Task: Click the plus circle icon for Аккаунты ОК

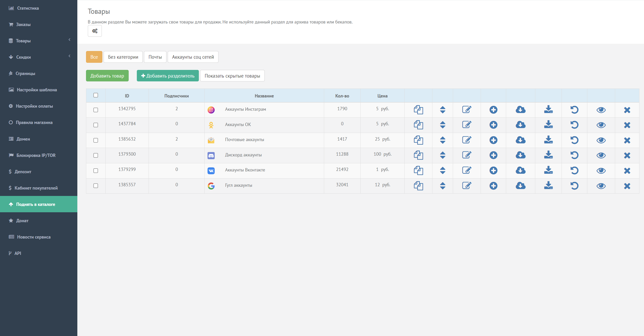Action: pos(493,125)
